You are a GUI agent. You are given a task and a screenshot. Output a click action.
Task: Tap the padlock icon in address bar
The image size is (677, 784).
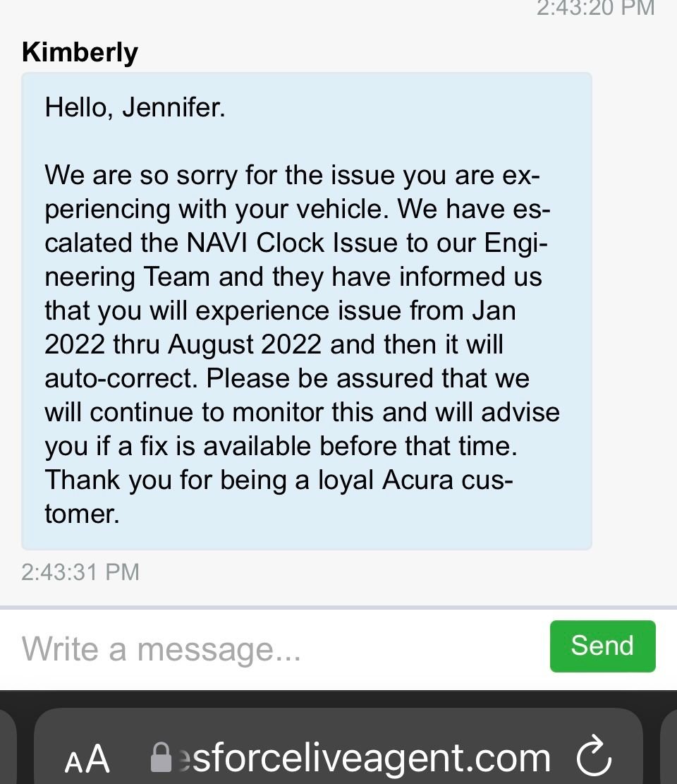pyautogui.click(x=161, y=758)
